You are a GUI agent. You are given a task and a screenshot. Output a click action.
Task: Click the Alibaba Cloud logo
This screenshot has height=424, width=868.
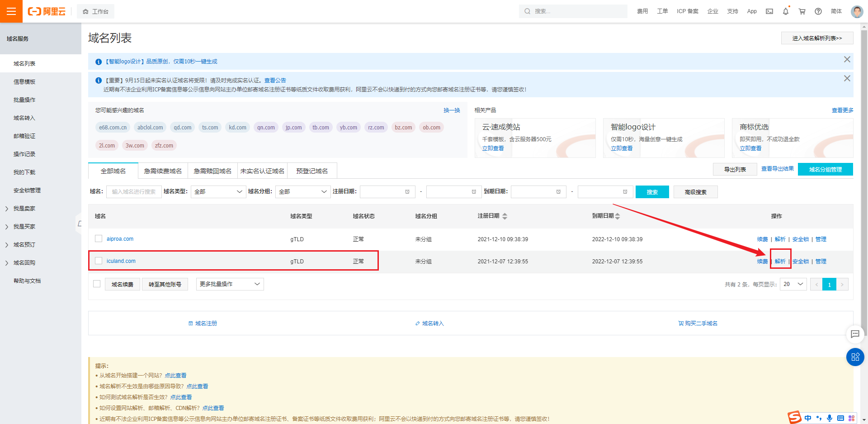pos(47,11)
